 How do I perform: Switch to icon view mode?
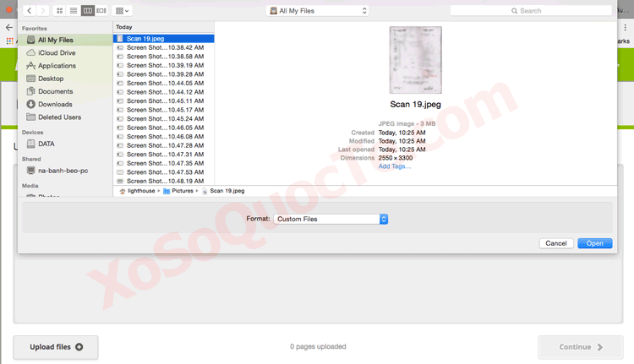60,11
